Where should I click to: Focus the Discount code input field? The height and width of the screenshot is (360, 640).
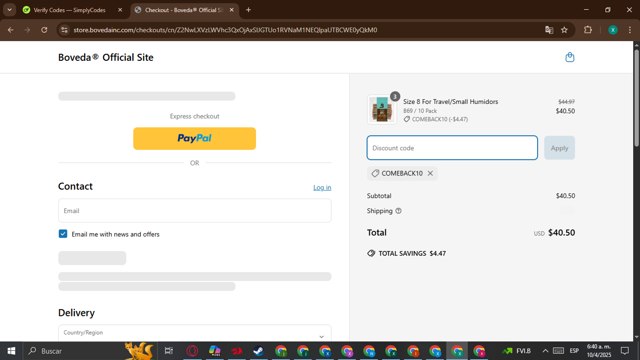click(x=452, y=148)
